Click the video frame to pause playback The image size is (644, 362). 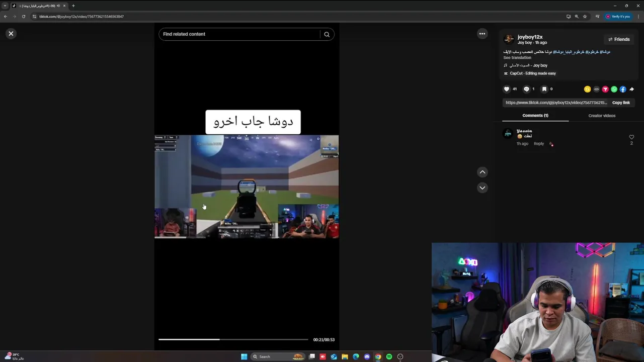(247, 186)
